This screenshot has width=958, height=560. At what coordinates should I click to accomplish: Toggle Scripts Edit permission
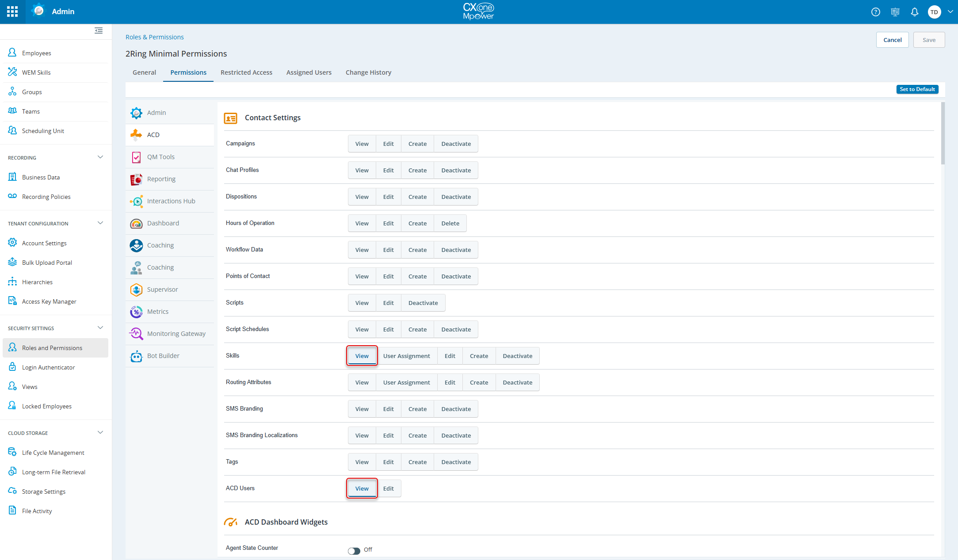[x=388, y=303]
